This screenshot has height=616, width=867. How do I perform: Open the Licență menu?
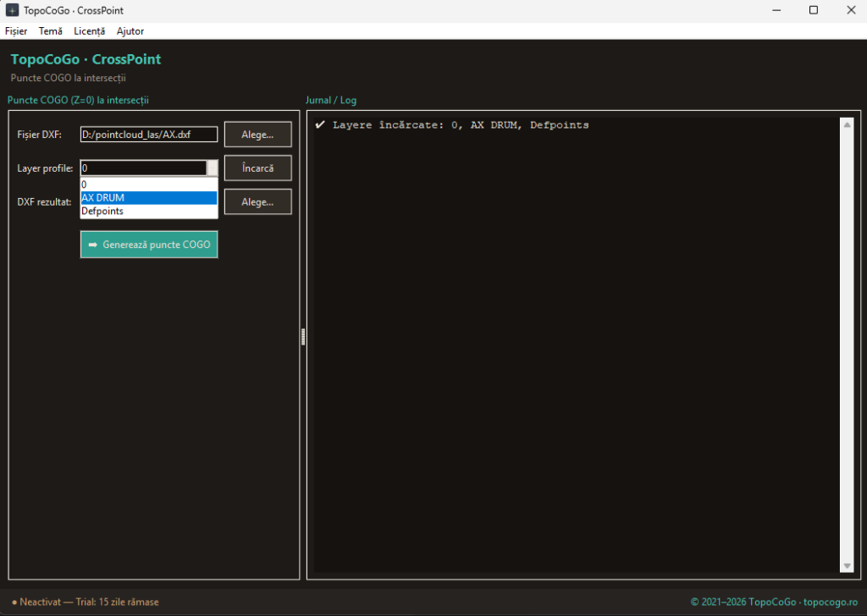90,31
